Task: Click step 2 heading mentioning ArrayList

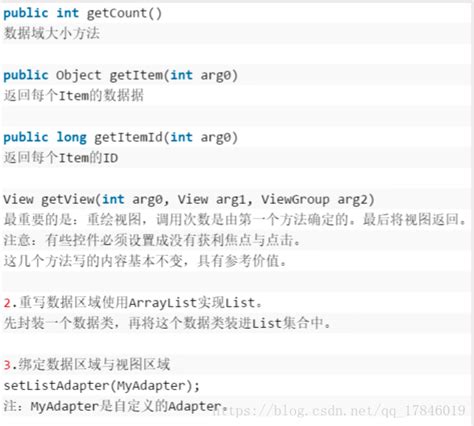Action: [133, 303]
